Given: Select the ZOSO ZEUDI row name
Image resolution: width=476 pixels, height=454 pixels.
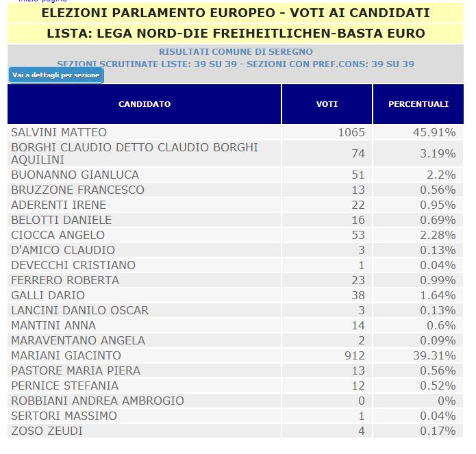Looking at the screenshot, I should pyautogui.click(x=47, y=431).
